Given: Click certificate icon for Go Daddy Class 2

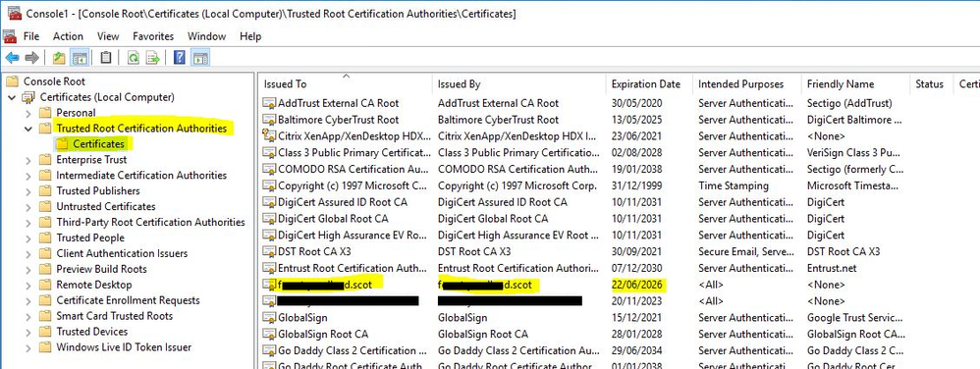Looking at the screenshot, I should (269, 350).
